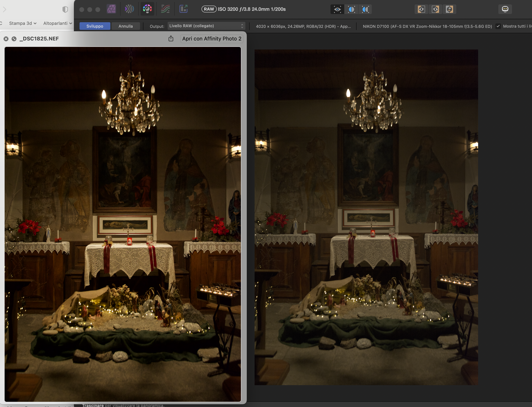Open the assistant robot icon
Viewport: 532px width, 407px height.
coord(505,9)
